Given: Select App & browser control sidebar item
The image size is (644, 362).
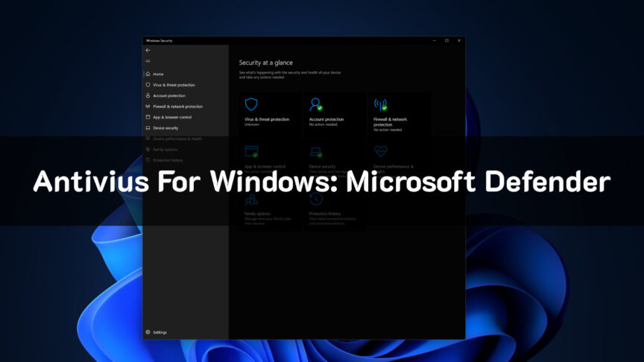Looking at the screenshot, I should [172, 117].
